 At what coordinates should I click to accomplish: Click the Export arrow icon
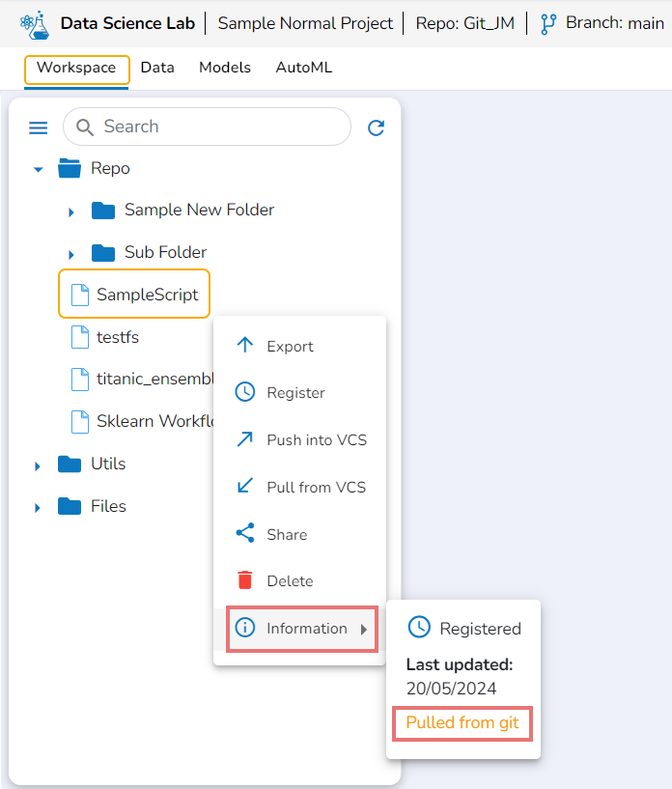coord(245,346)
